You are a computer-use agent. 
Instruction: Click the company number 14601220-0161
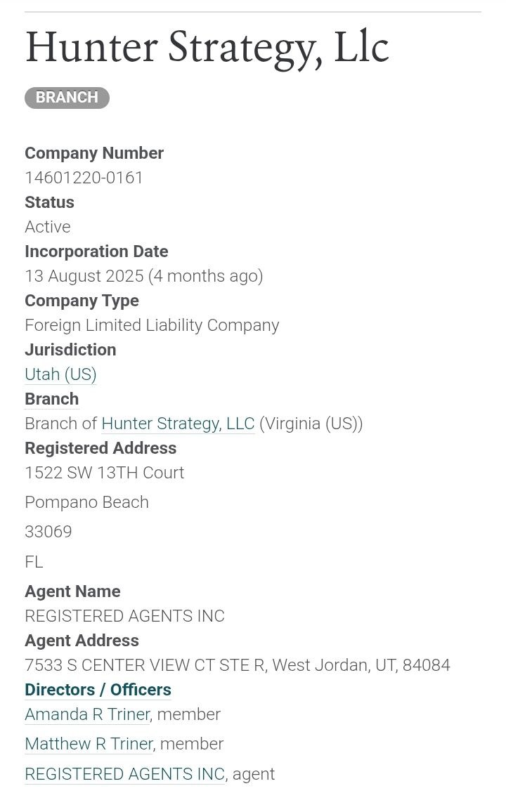point(84,178)
